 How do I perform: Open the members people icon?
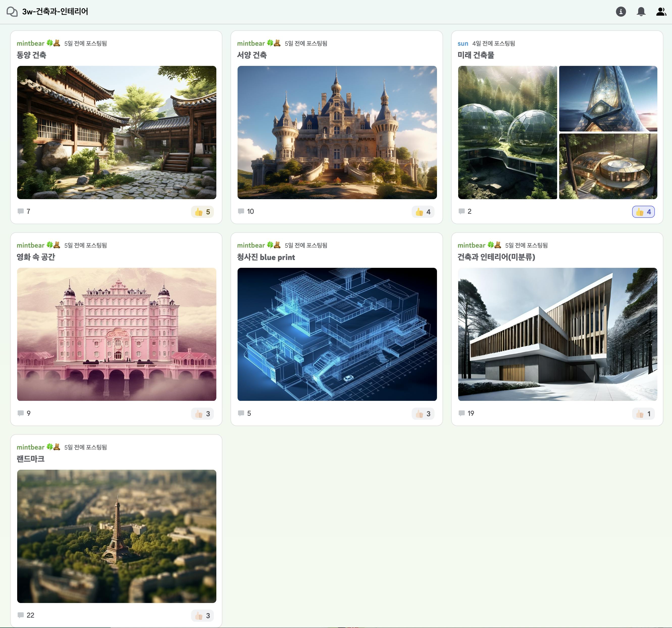pos(661,12)
